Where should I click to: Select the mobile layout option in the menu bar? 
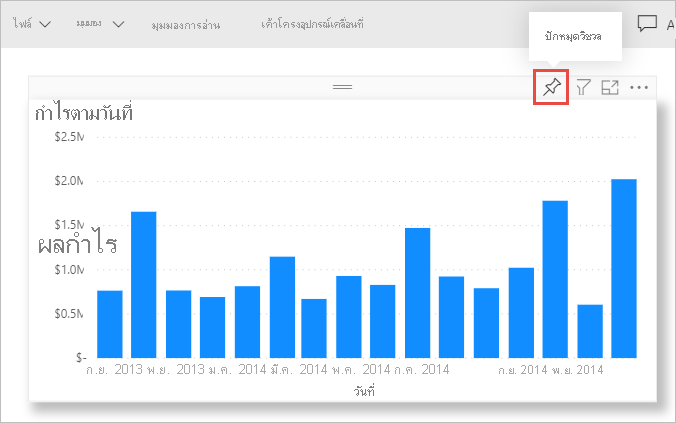312,24
